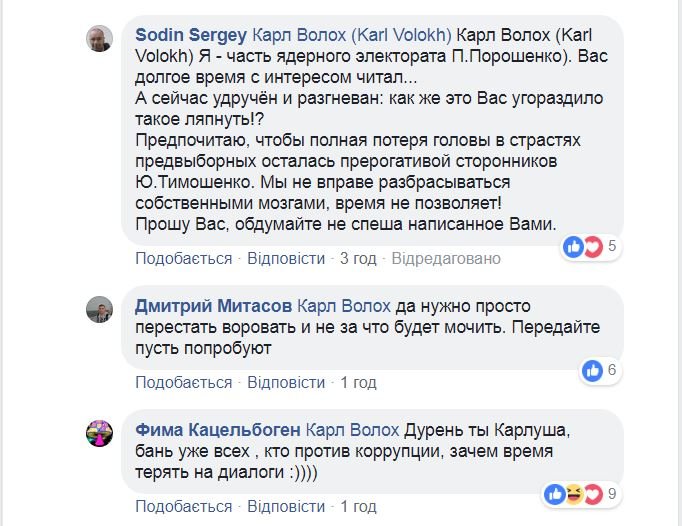The width and height of the screenshot is (682, 526).
Task: Click the '1 год' timestamp on Митасов's comment
Action: pyautogui.click(x=358, y=382)
